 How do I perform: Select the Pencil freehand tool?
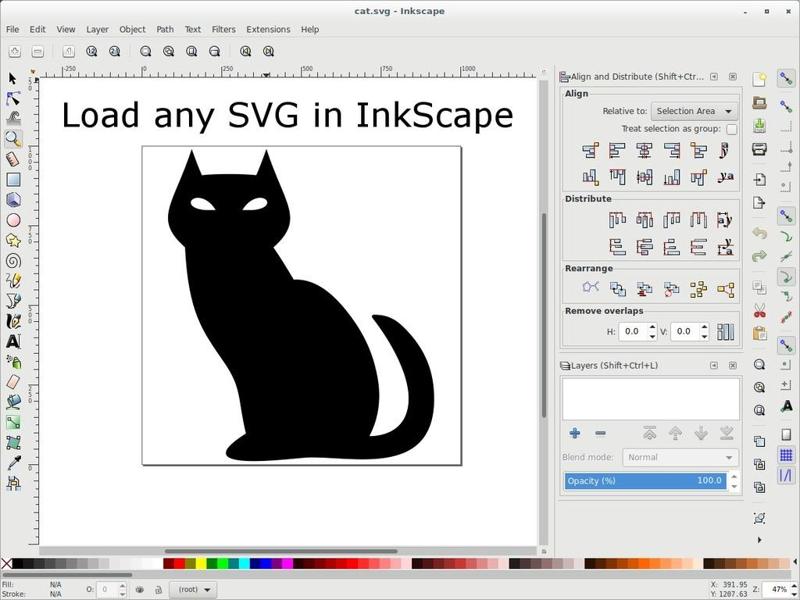(13, 281)
